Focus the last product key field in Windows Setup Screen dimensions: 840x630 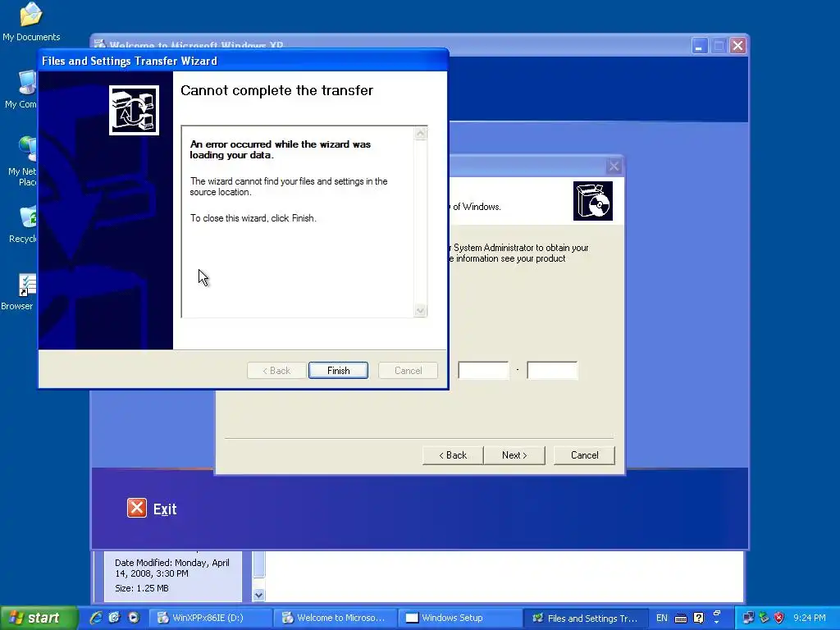[552, 370]
